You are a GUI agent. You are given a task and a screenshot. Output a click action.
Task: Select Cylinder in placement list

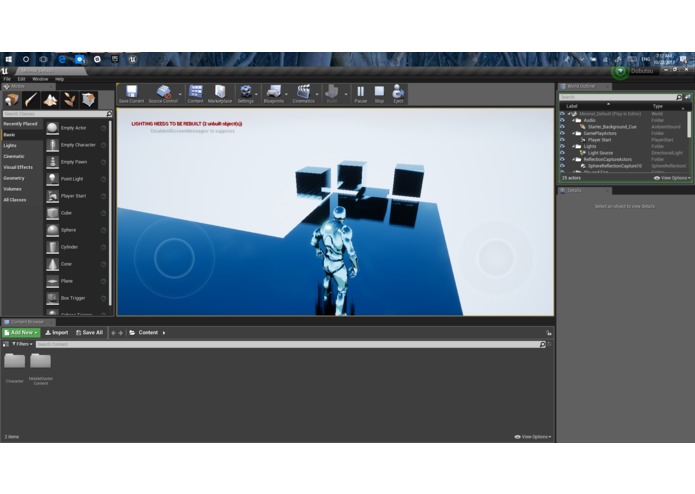(x=76, y=247)
